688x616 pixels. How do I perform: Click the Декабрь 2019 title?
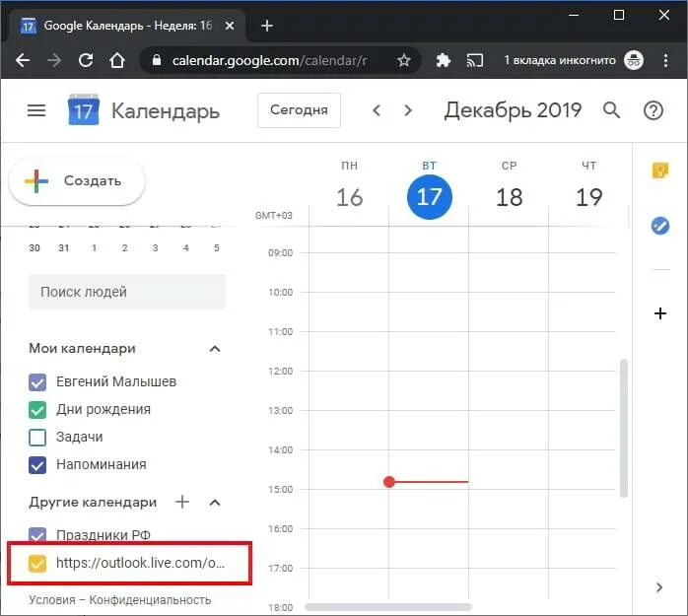pyautogui.click(x=513, y=110)
